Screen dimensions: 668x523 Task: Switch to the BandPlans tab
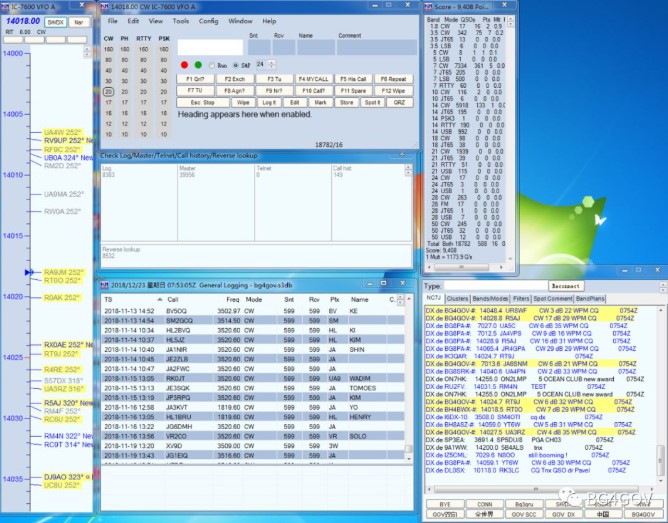(x=590, y=299)
